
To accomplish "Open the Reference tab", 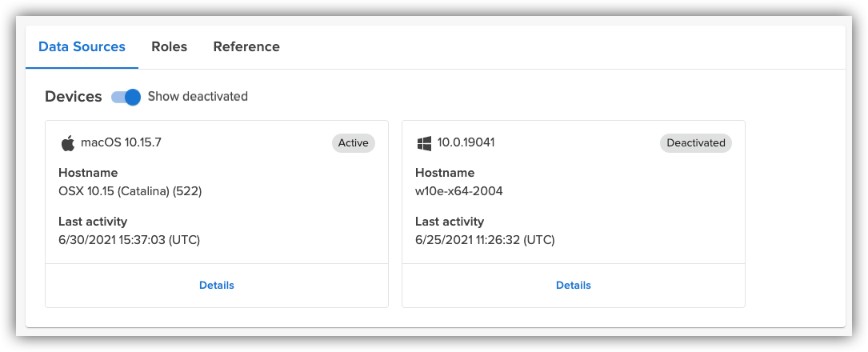I will click(x=246, y=46).
